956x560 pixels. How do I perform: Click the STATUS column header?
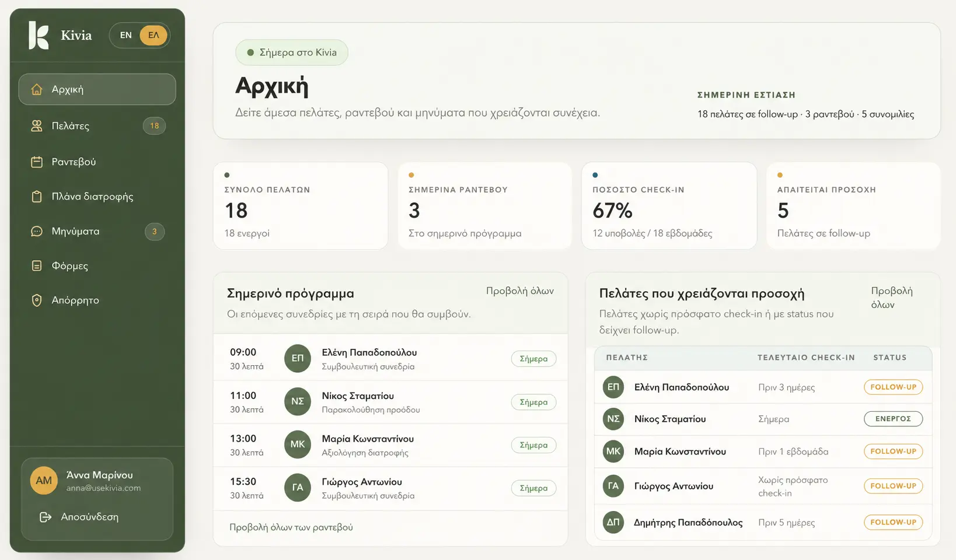tap(890, 358)
